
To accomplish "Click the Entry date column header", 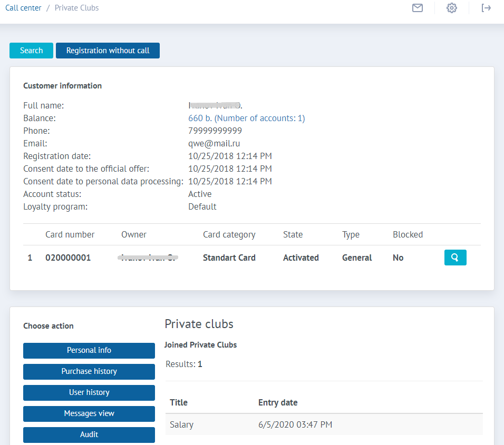I will [x=278, y=402].
